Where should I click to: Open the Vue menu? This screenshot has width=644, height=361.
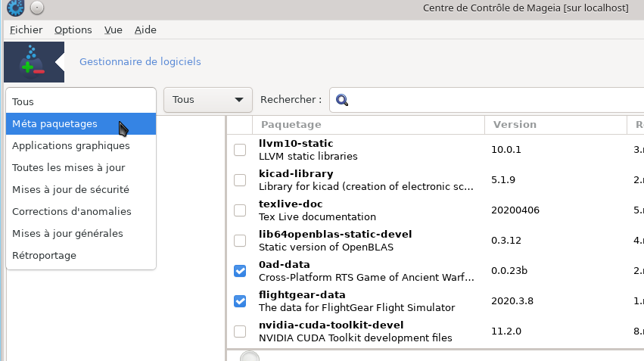(113, 30)
